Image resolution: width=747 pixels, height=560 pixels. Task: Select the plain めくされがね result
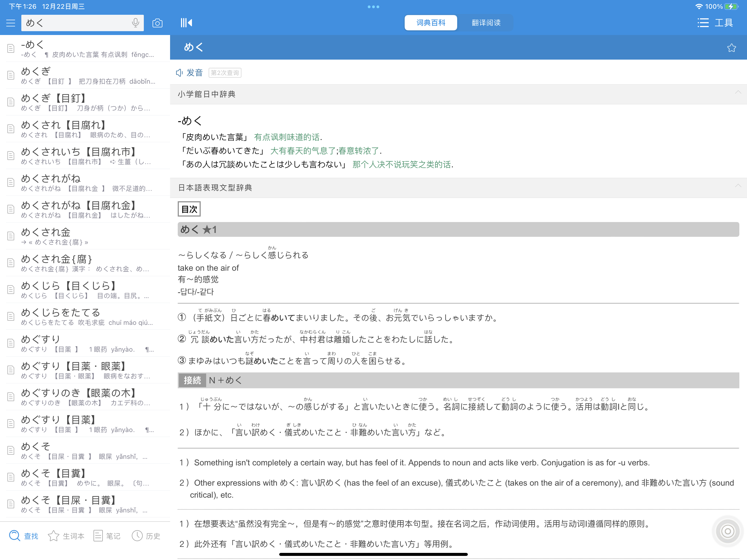click(x=85, y=182)
